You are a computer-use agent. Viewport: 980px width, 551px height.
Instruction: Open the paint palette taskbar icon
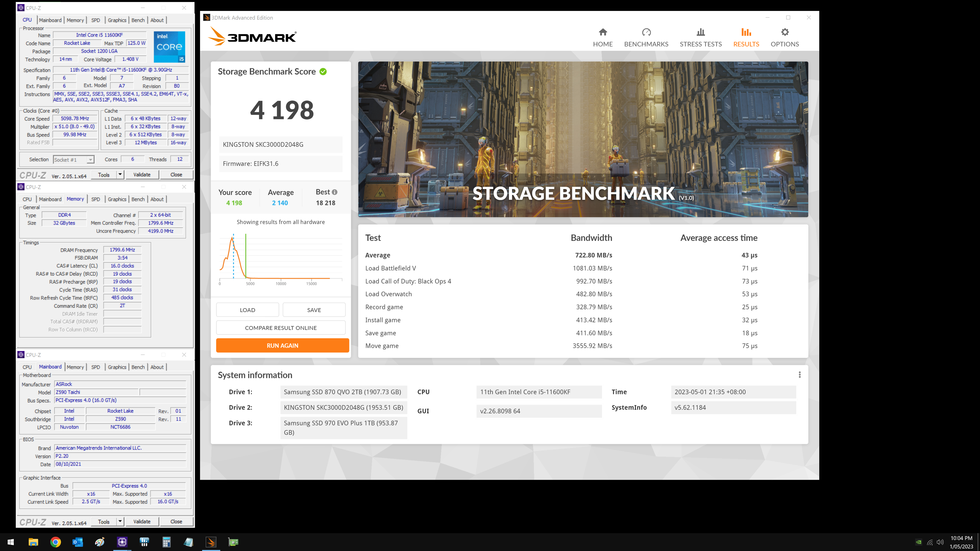pos(100,542)
